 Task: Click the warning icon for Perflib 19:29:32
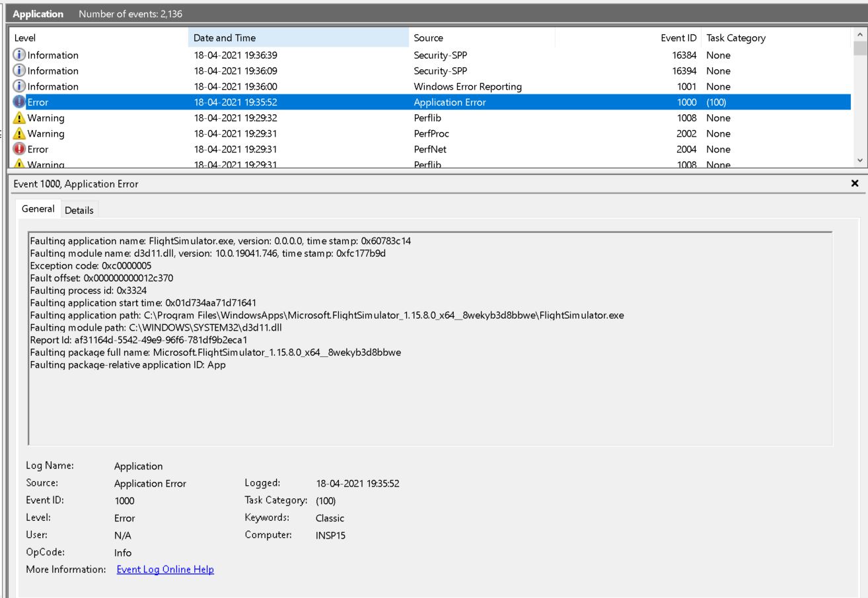19,118
